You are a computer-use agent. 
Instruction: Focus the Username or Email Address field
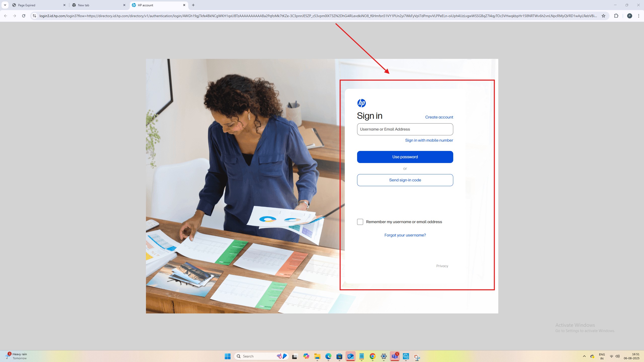pos(405,129)
